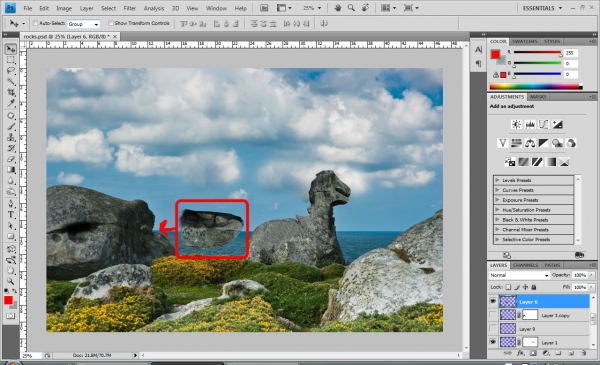600x365 pixels.
Task: Select the Brush tool
Action: coord(11,126)
